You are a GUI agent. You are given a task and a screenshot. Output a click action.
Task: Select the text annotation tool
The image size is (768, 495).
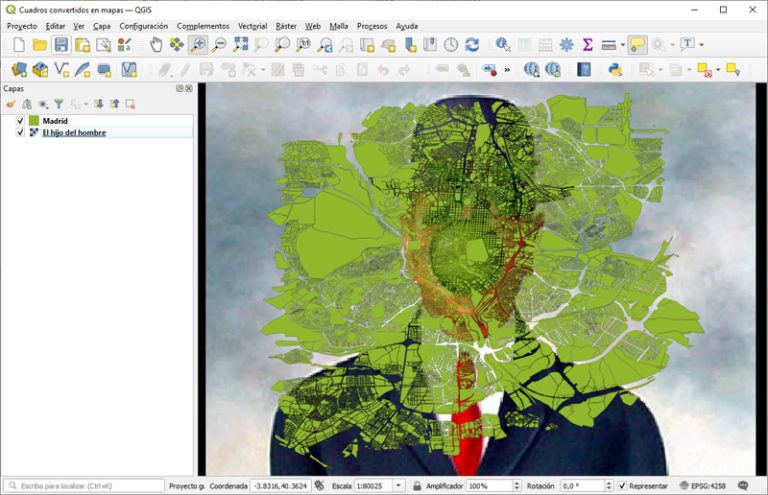pyautogui.click(x=688, y=45)
